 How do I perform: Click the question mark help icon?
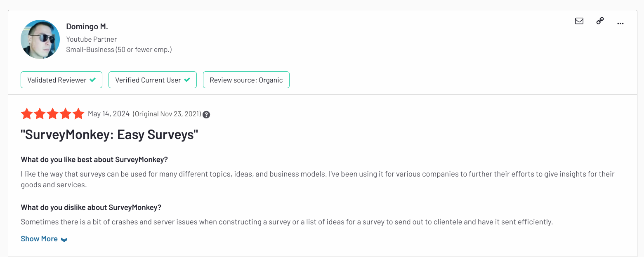[x=206, y=115]
